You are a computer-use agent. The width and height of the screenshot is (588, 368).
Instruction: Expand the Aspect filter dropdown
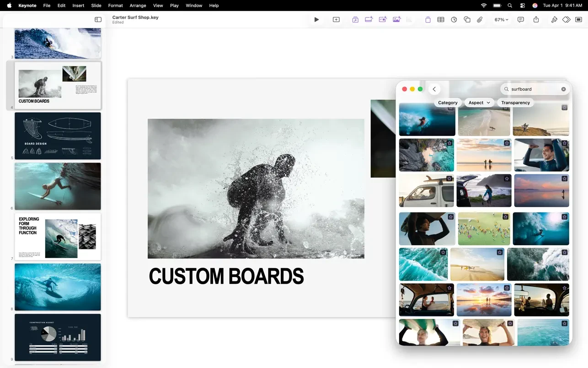coord(479,103)
